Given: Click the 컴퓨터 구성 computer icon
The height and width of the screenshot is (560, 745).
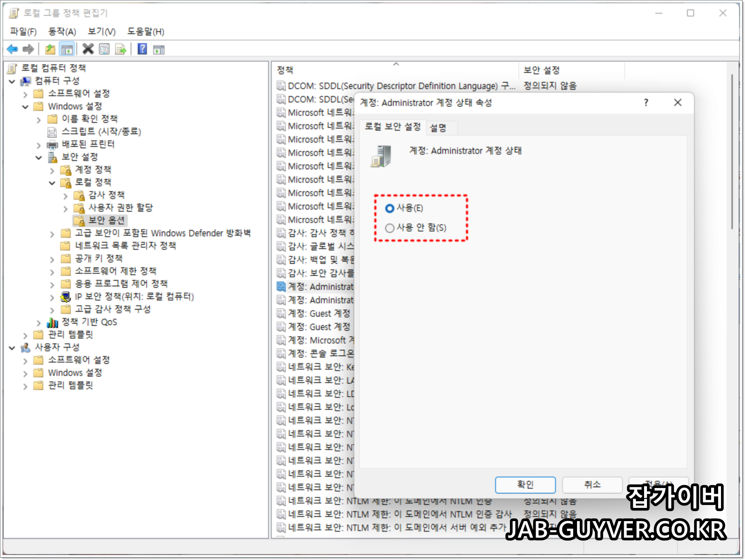Looking at the screenshot, I should pos(26,81).
